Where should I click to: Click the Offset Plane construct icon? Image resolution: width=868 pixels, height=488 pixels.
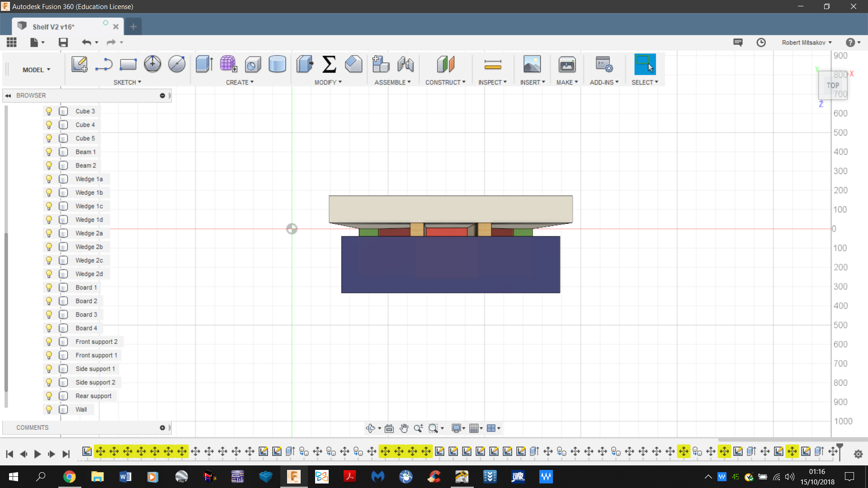pos(445,64)
